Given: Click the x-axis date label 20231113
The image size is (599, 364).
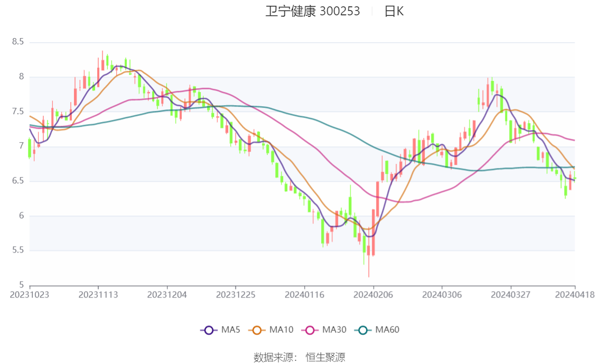Looking at the screenshot, I should 98,295.
